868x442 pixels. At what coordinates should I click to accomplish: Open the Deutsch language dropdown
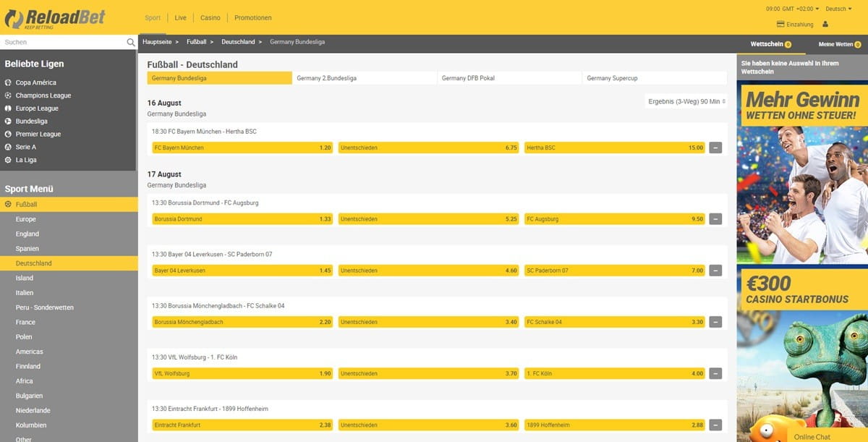pos(838,9)
